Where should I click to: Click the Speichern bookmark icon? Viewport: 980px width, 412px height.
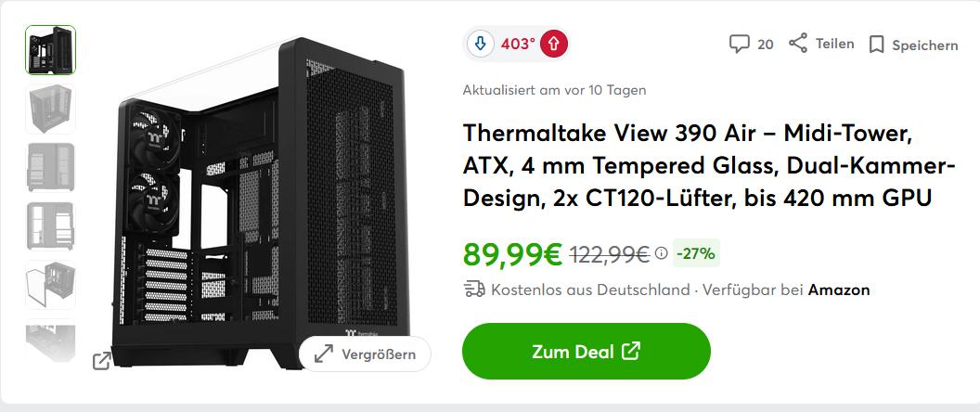[877, 45]
